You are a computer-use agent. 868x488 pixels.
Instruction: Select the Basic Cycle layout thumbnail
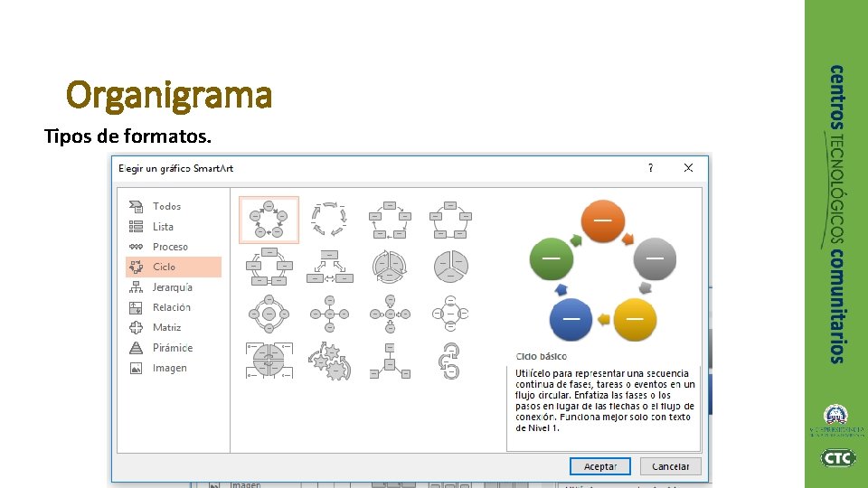[x=269, y=220]
